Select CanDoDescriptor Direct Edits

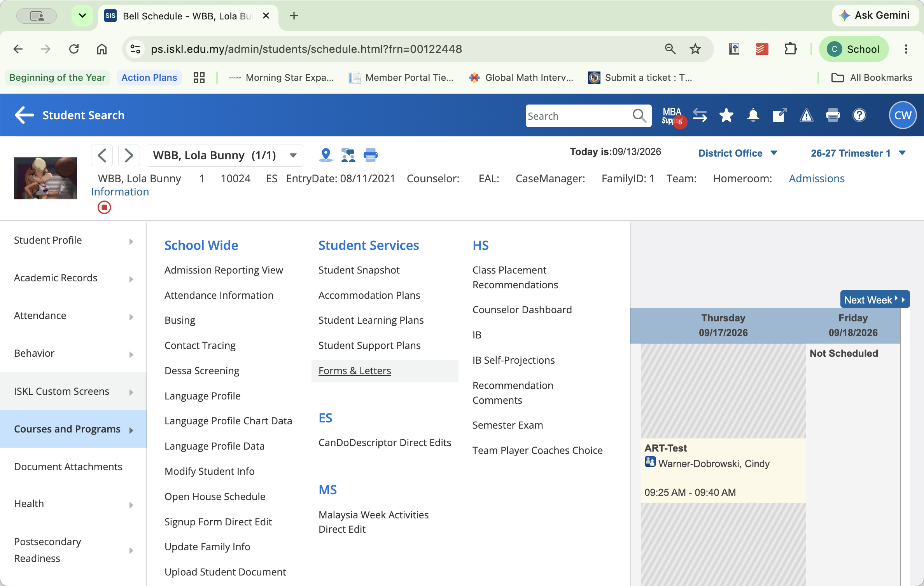(x=385, y=443)
